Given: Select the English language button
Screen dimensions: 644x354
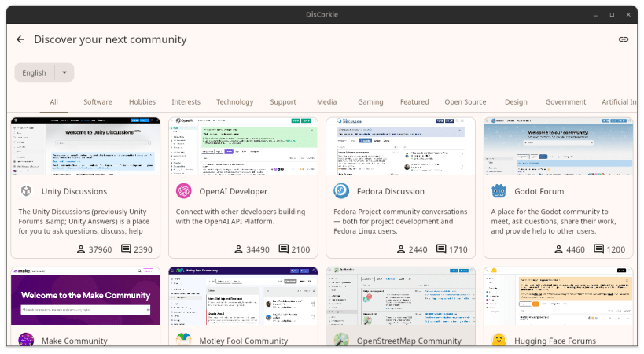Looking at the screenshot, I should click(35, 72).
